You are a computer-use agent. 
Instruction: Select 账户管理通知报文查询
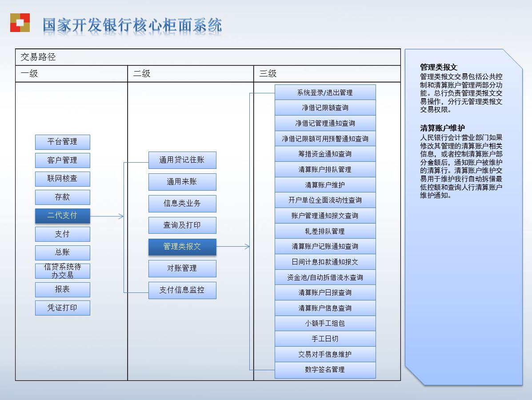click(325, 216)
